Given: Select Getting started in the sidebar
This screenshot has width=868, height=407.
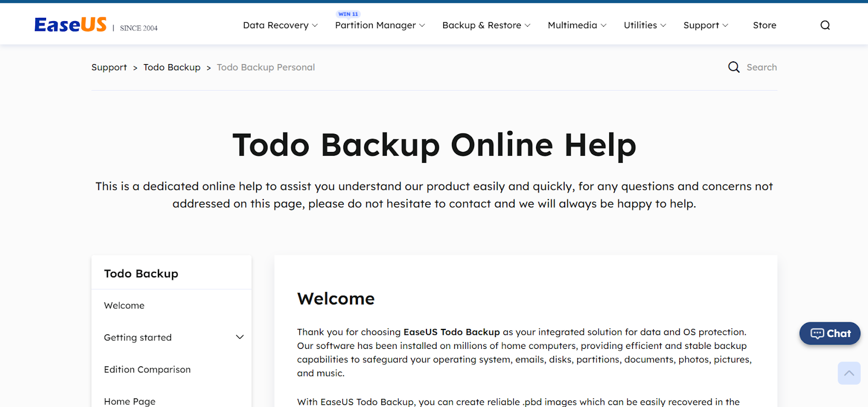Looking at the screenshot, I should (138, 338).
